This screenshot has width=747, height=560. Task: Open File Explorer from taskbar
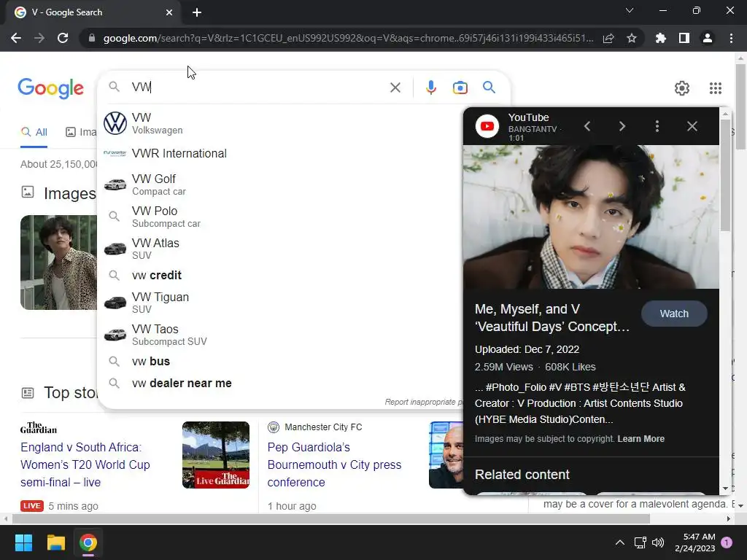tap(55, 542)
